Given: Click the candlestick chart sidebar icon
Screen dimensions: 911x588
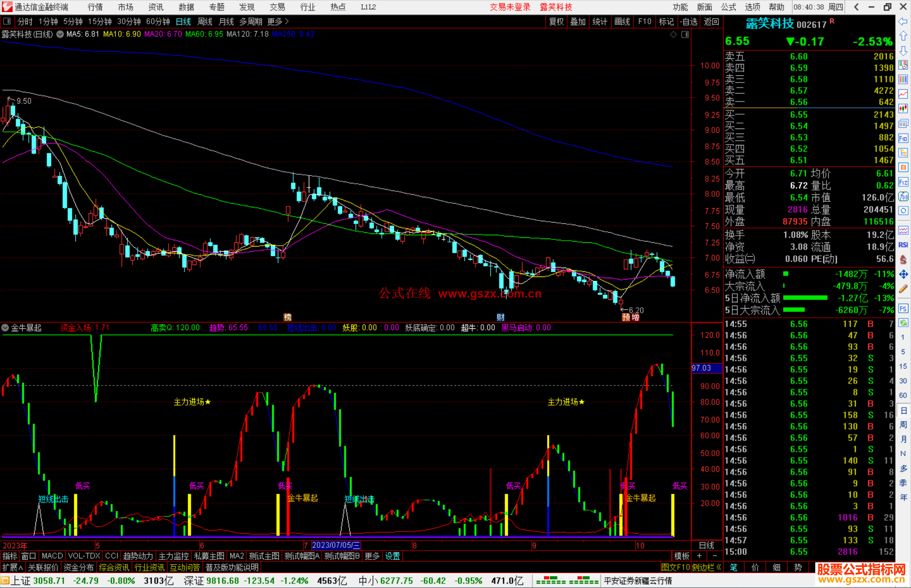Looking at the screenshot, I should pos(903,109).
